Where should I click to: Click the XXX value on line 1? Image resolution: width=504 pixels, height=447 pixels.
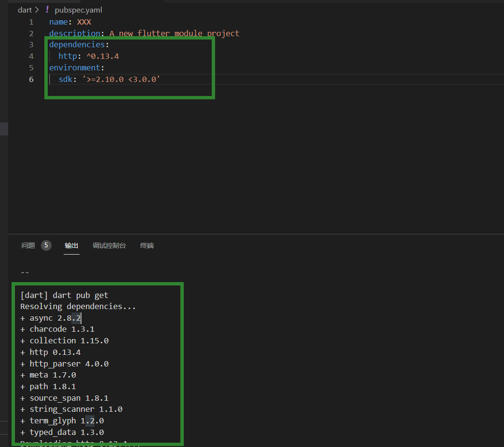click(84, 22)
